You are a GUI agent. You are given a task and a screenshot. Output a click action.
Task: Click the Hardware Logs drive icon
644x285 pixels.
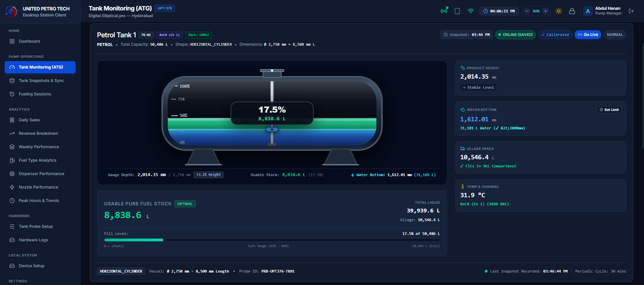click(x=12, y=240)
